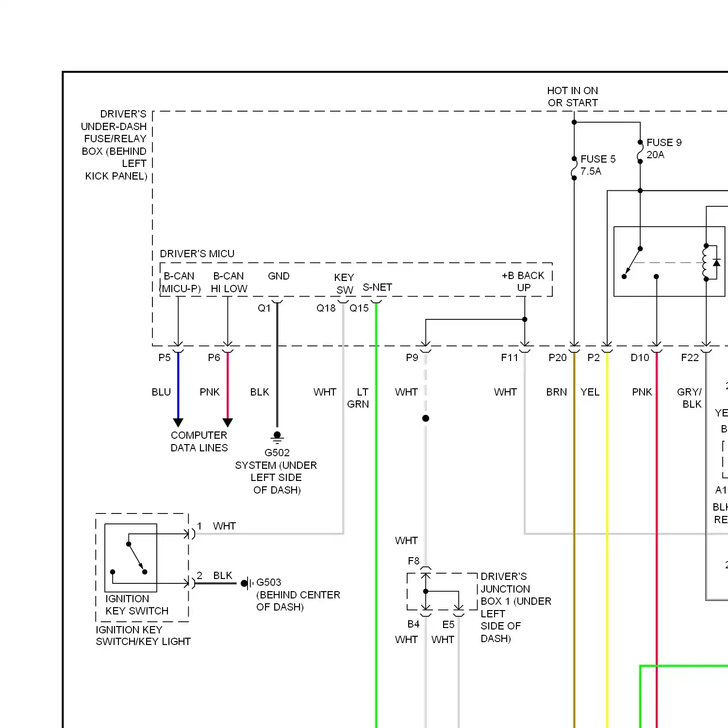Click the splice dot on the P9 wire
The image size is (728, 728).
point(426,418)
